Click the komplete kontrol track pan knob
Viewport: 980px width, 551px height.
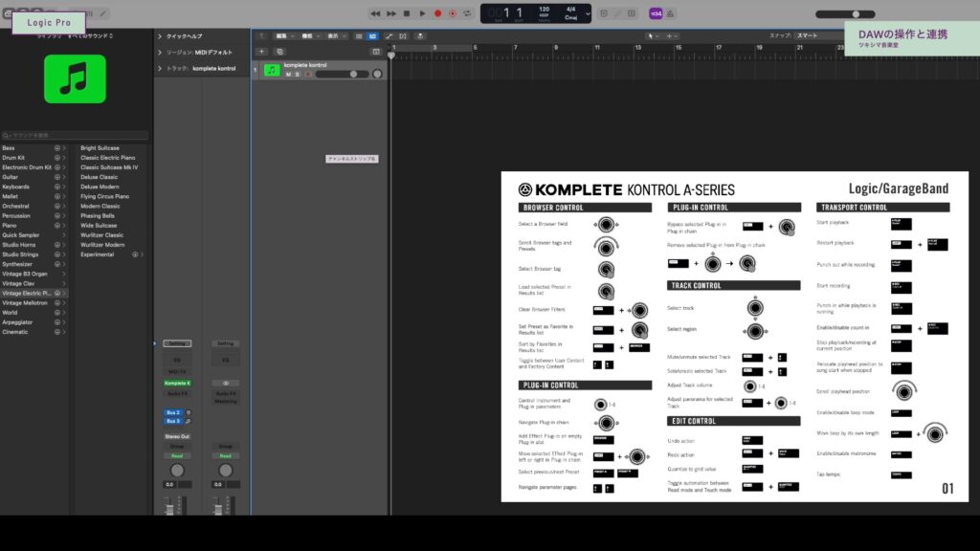(377, 75)
